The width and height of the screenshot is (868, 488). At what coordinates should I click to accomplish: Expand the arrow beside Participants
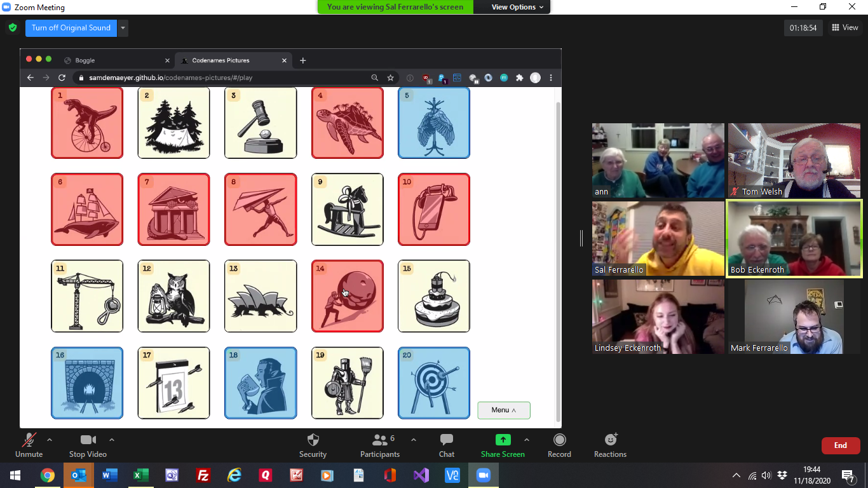414,440
